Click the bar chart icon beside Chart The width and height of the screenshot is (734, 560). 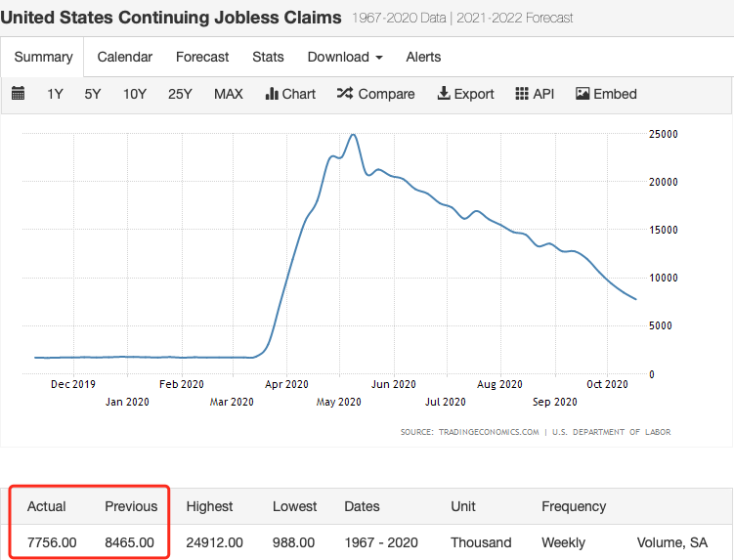click(272, 94)
